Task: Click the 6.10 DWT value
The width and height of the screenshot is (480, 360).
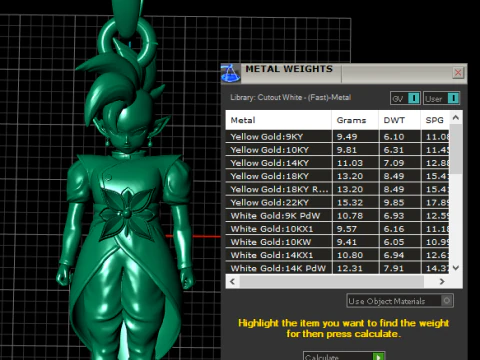Action: click(x=394, y=137)
